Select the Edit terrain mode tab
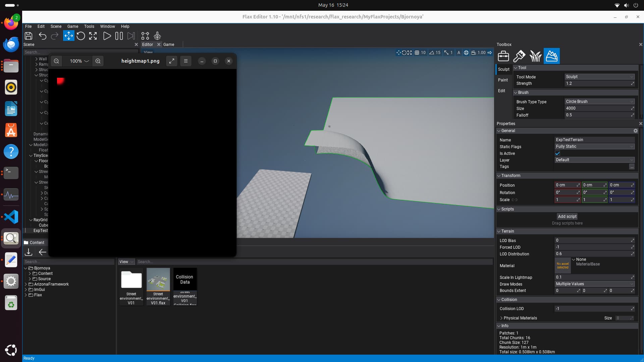Screen dimensions: 644x362 (x=501, y=91)
